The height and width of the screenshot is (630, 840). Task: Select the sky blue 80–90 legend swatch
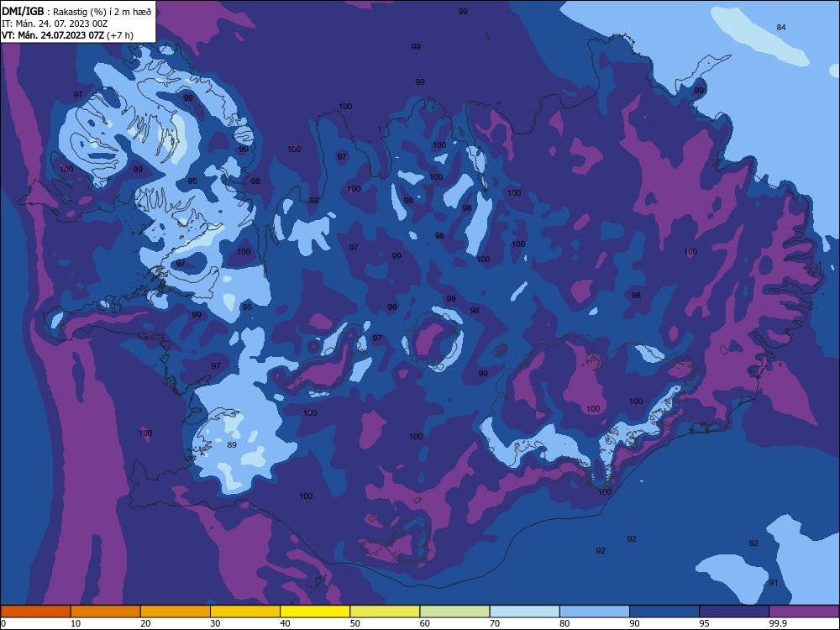(x=595, y=612)
